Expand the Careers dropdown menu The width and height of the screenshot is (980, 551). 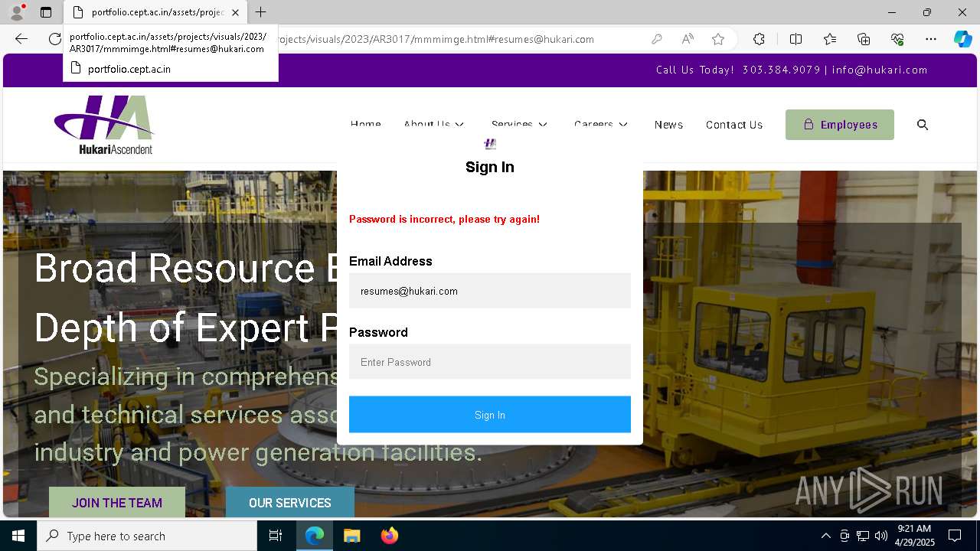[601, 125]
